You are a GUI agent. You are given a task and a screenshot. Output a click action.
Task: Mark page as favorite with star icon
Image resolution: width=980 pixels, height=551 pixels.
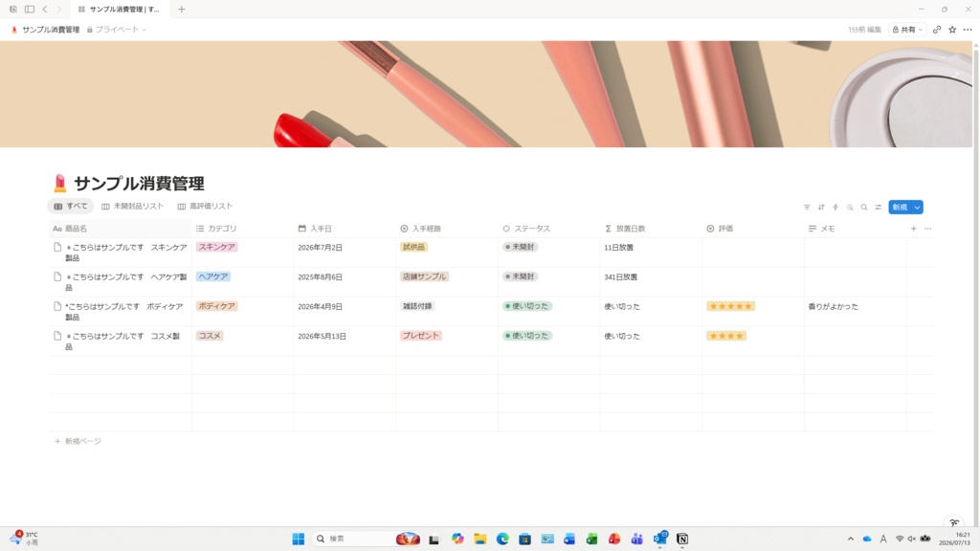952,30
